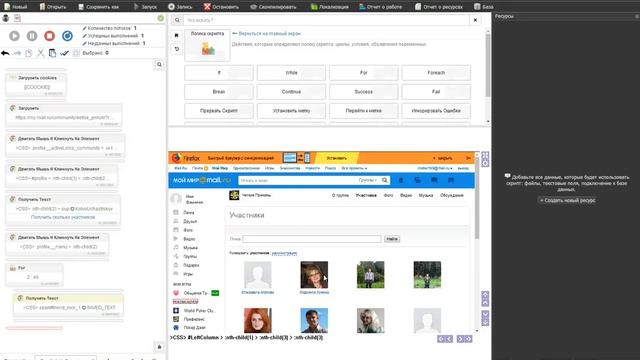Viewport: 640px width, 360px height.
Task: Click the copy action icon
Action: [x=29, y=53]
